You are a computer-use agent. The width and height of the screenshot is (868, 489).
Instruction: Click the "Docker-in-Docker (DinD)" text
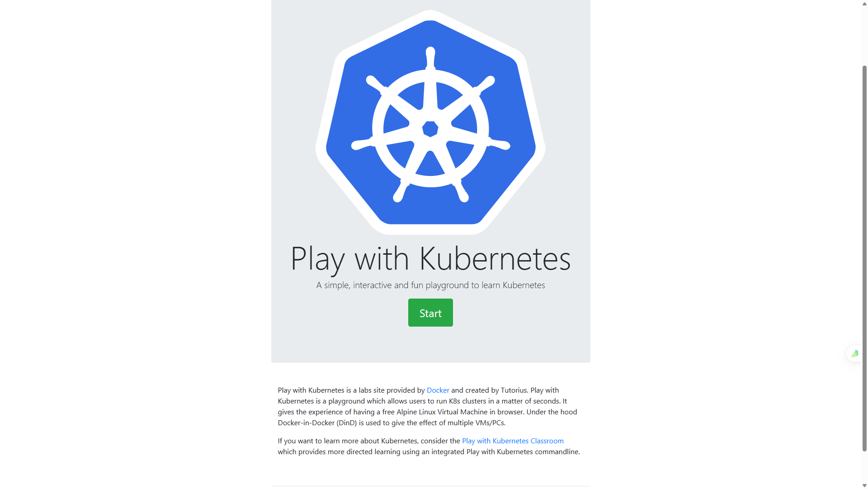317,423
